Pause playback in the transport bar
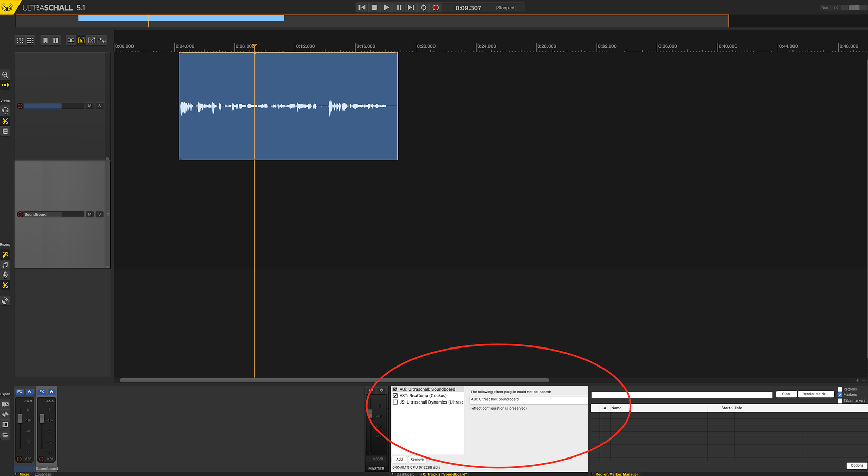 pos(399,7)
